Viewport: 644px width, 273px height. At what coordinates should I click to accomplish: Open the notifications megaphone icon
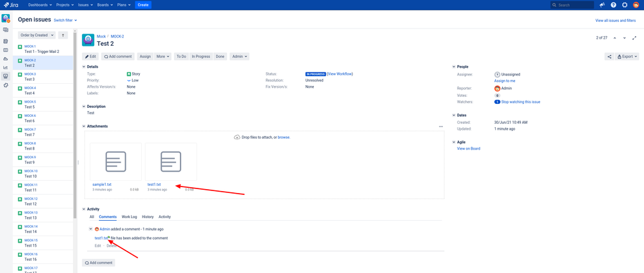pos(602,5)
